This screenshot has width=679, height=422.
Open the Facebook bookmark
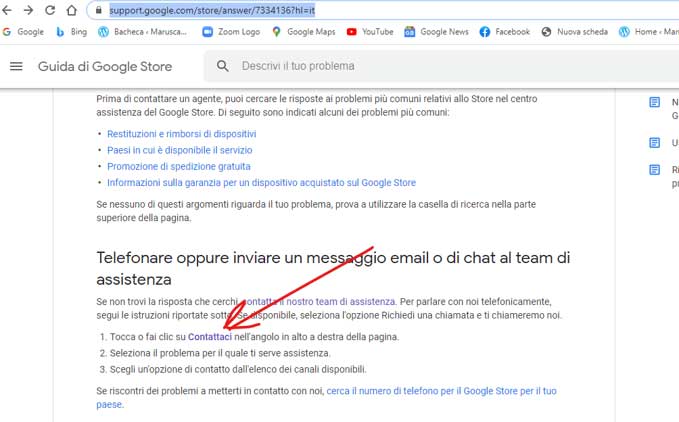click(x=504, y=32)
